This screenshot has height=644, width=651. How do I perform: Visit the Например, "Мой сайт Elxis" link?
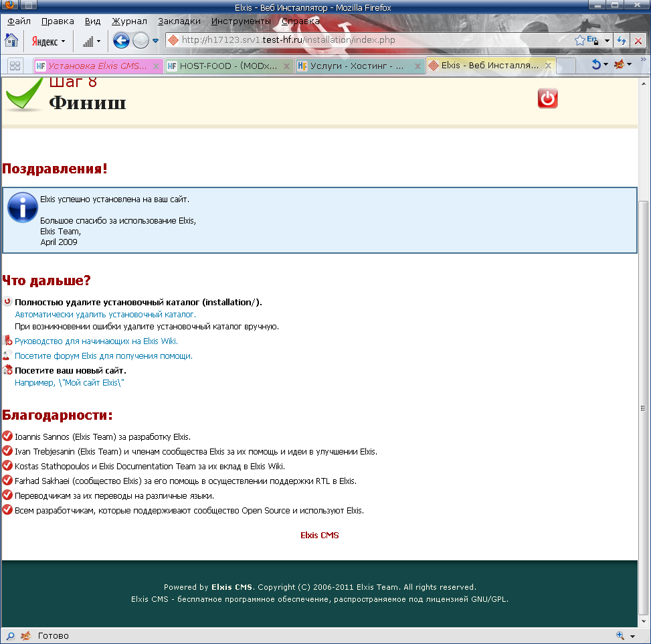(70, 383)
